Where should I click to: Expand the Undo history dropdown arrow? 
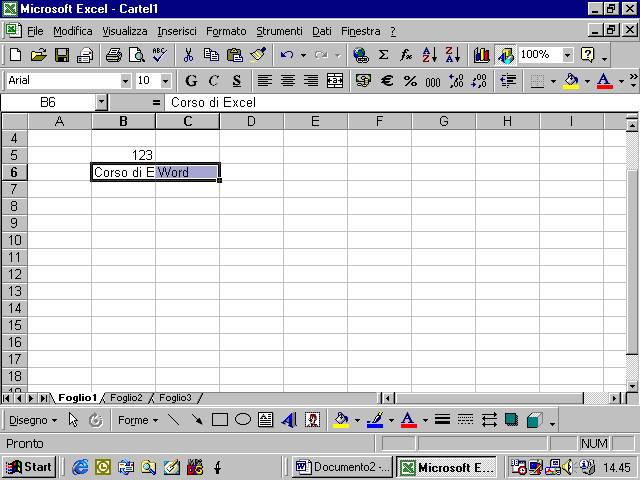303,55
